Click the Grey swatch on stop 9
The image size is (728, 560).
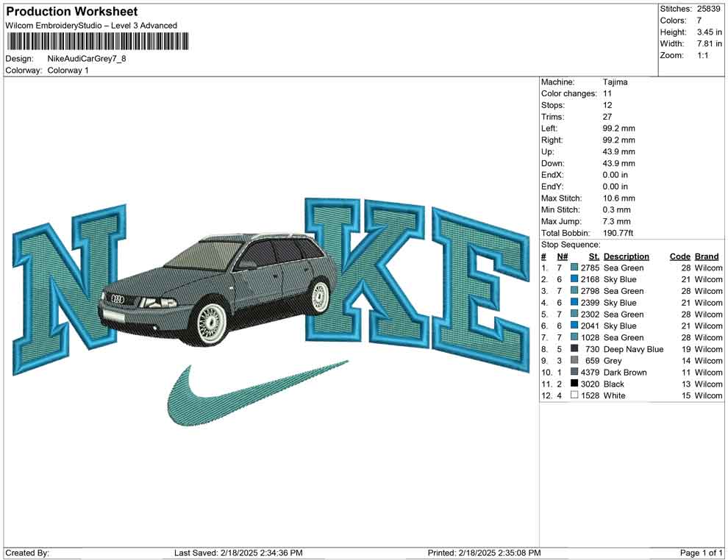pos(574,361)
